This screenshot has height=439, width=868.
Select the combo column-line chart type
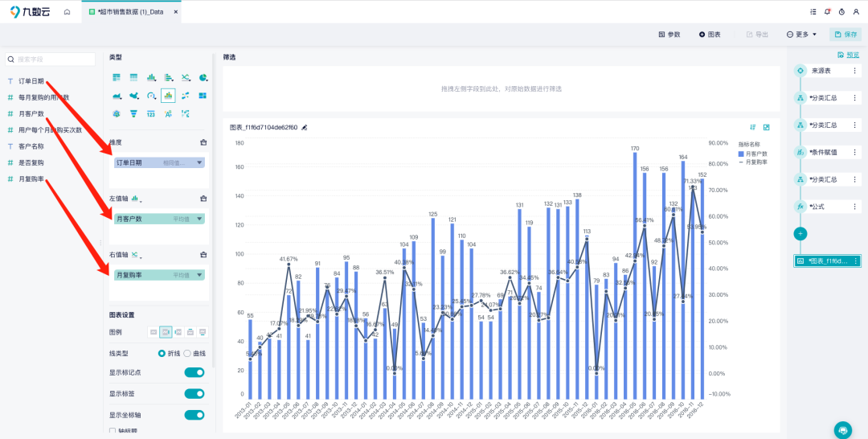click(168, 96)
